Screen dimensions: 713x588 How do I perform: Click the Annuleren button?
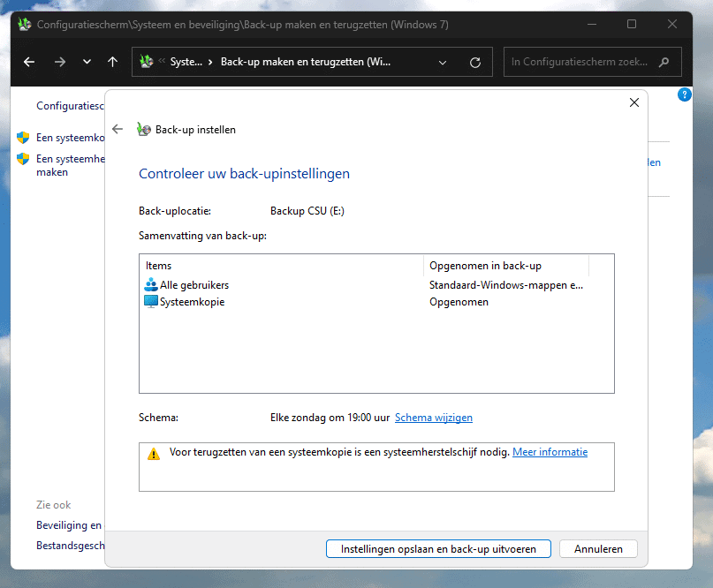pos(598,548)
